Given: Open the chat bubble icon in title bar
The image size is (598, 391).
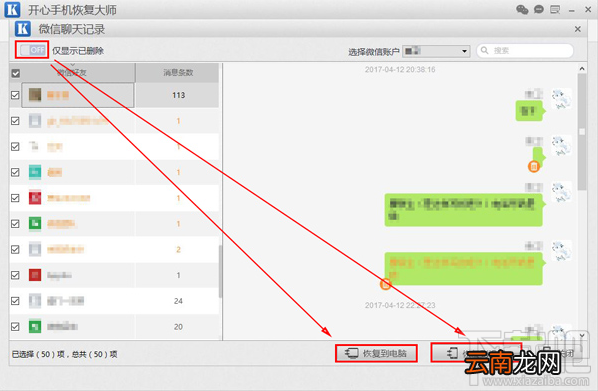Looking at the screenshot, I should tap(539, 10).
